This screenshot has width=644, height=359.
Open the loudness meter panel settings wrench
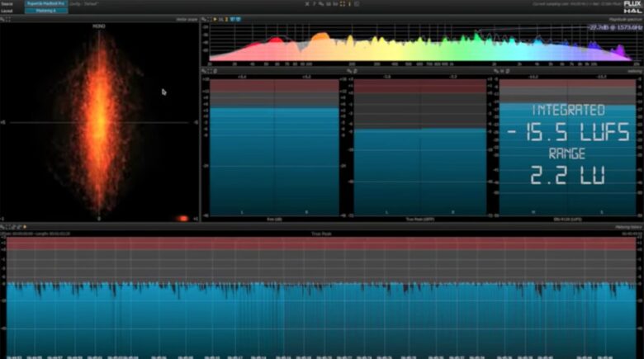496,72
